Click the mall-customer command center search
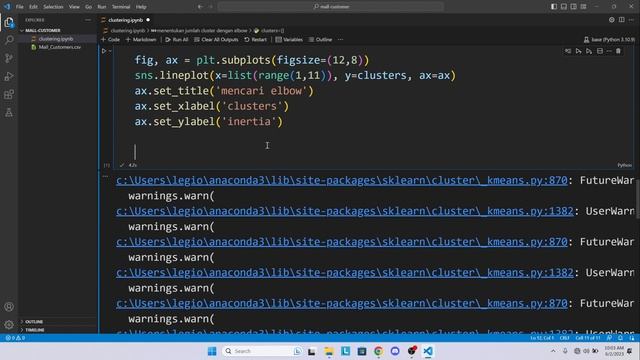 (331, 7)
